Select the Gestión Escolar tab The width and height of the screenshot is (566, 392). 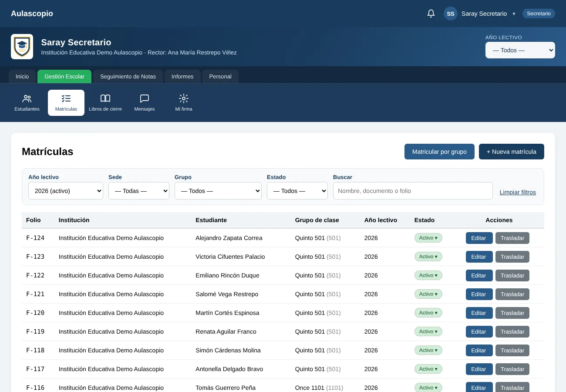click(64, 76)
